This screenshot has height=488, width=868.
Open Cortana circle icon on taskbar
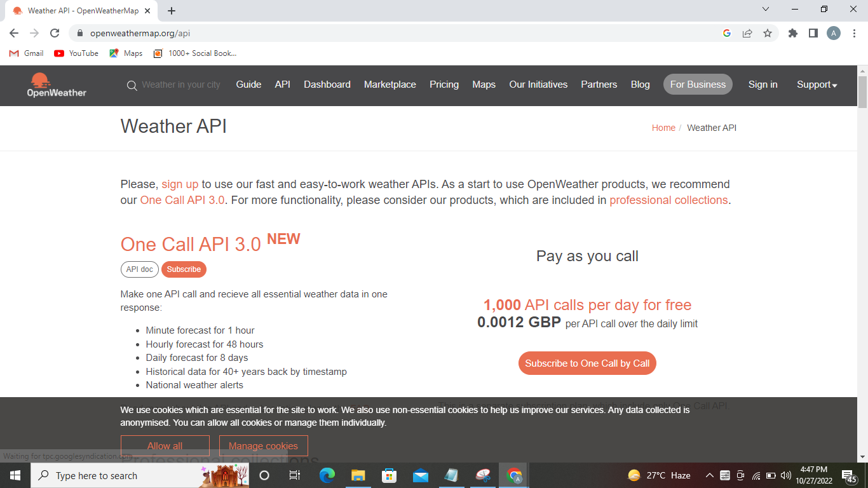(x=264, y=475)
